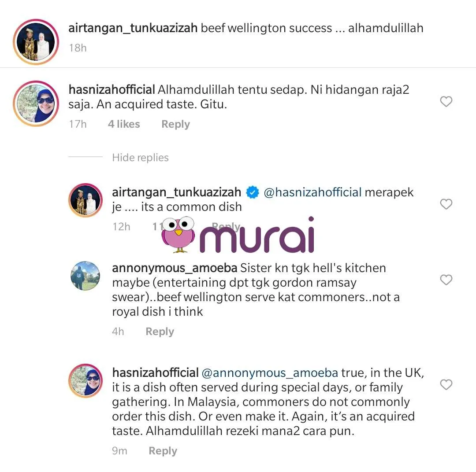Open airtangan_tunkuazizah avatar on the caption
Viewport: 476px width, 472px height.
tap(36, 42)
